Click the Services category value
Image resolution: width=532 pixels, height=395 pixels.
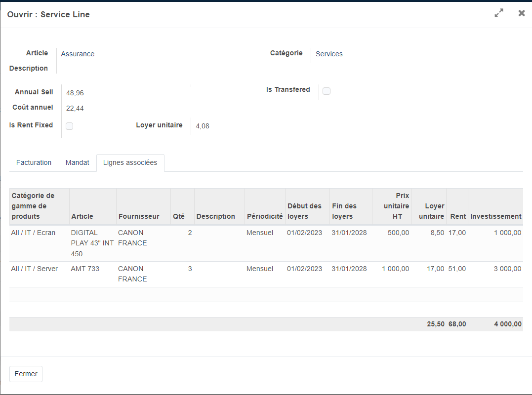pyautogui.click(x=329, y=54)
